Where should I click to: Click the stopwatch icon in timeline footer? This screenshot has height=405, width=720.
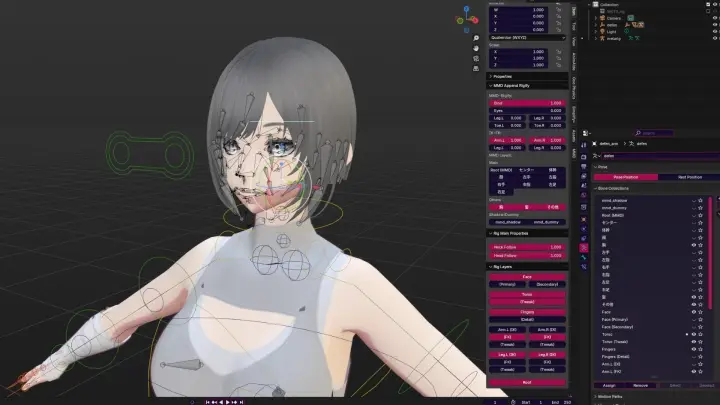coord(513,402)
